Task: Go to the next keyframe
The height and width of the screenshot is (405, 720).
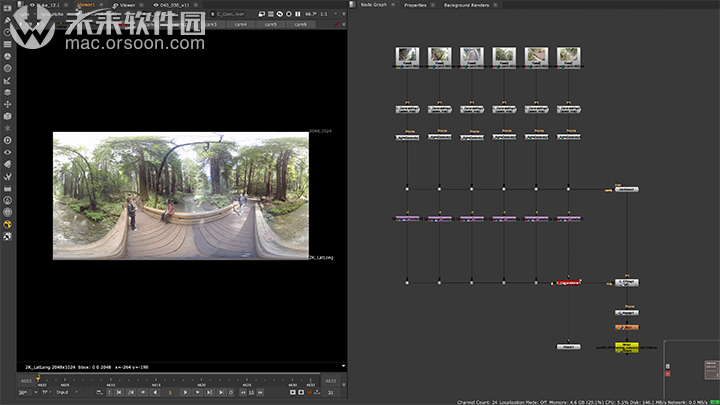Action: (x=209, y=393)
